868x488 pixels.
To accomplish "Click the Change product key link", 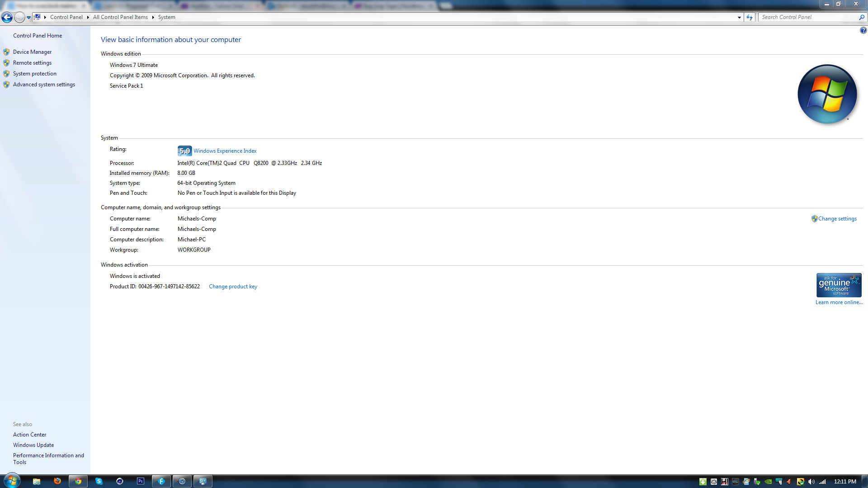I will pyautogui.click(x=233, y=286).
